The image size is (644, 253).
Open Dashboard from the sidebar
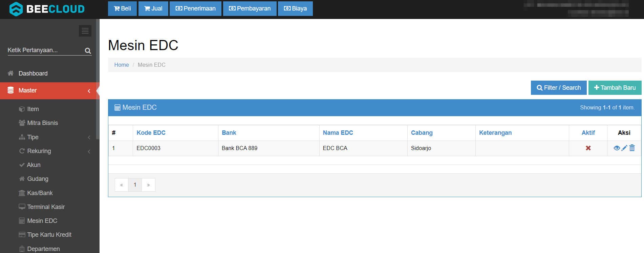pyautogui.click(x=33, y=73)
